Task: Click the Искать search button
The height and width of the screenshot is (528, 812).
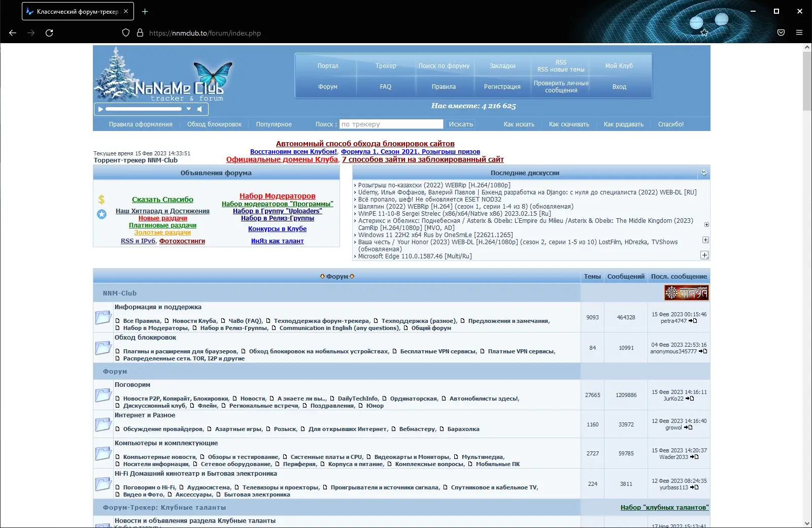Action: [461, 124]
